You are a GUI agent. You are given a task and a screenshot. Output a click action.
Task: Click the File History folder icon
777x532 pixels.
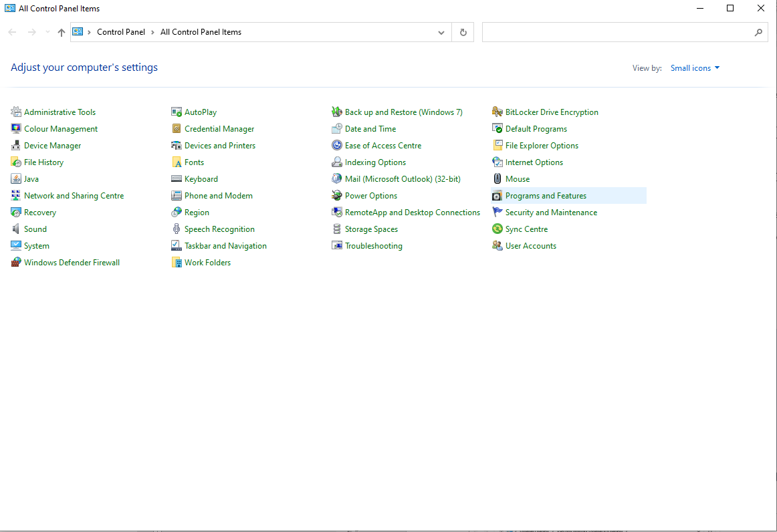click(x=16, y=162)
